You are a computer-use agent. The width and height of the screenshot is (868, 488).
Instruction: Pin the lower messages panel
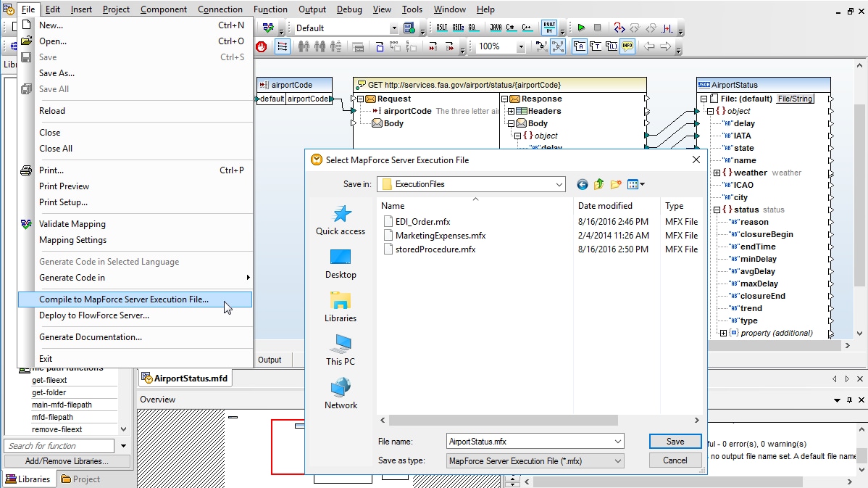[x=849, y=400]
